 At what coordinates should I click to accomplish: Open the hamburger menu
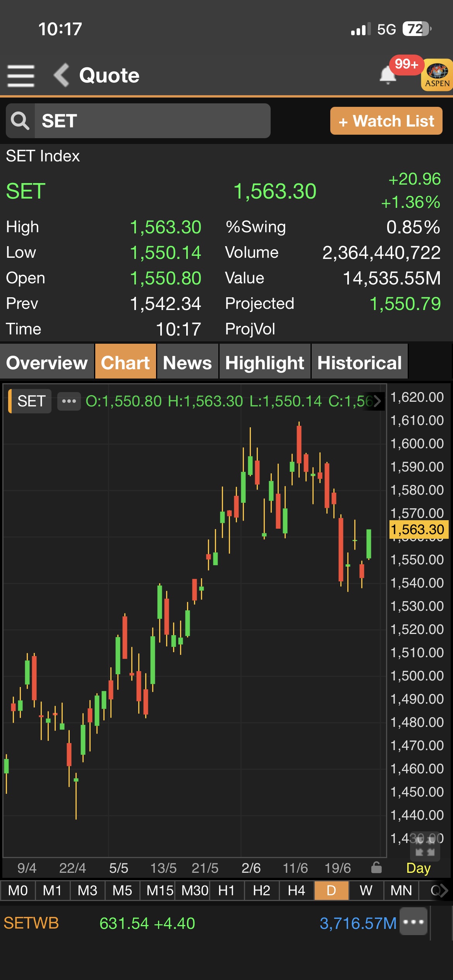click(21, 75)
